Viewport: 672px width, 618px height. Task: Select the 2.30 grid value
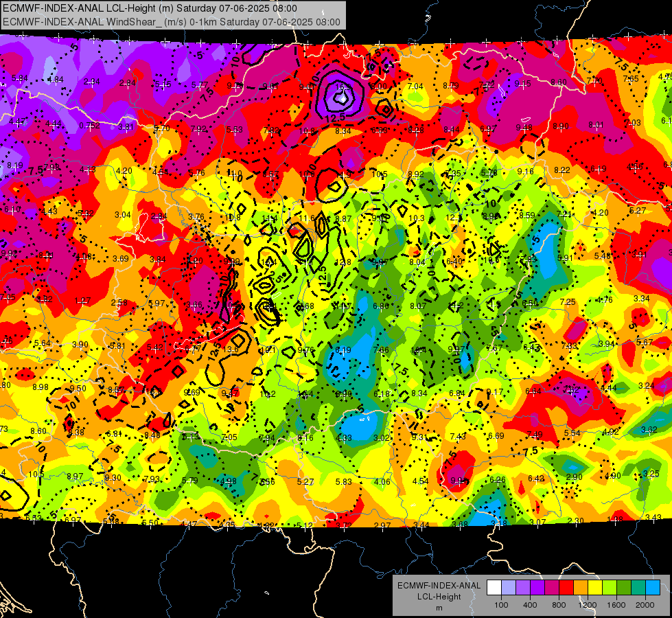tap(576, 520)
